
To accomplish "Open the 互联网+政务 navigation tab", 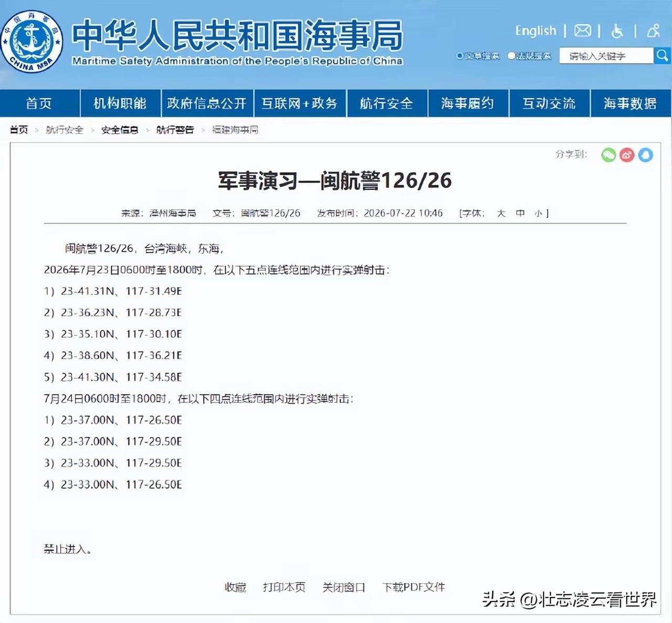I will 300,103.
